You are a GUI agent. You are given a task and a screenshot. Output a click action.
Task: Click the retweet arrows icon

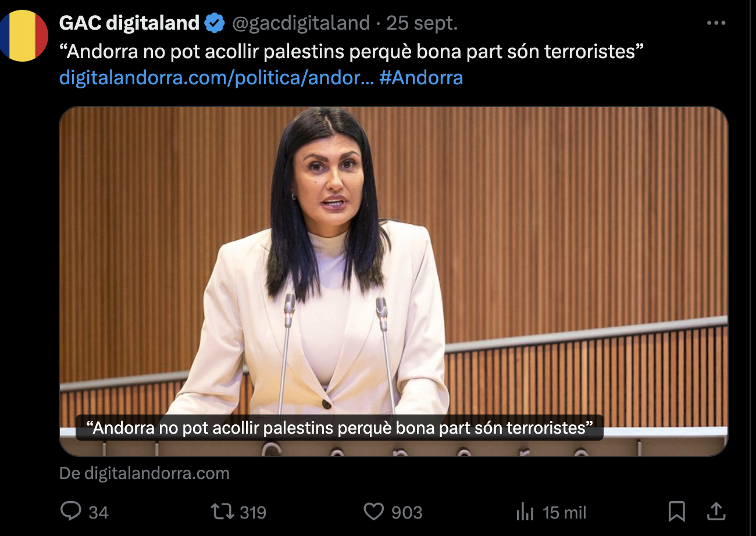pos(222,512)
